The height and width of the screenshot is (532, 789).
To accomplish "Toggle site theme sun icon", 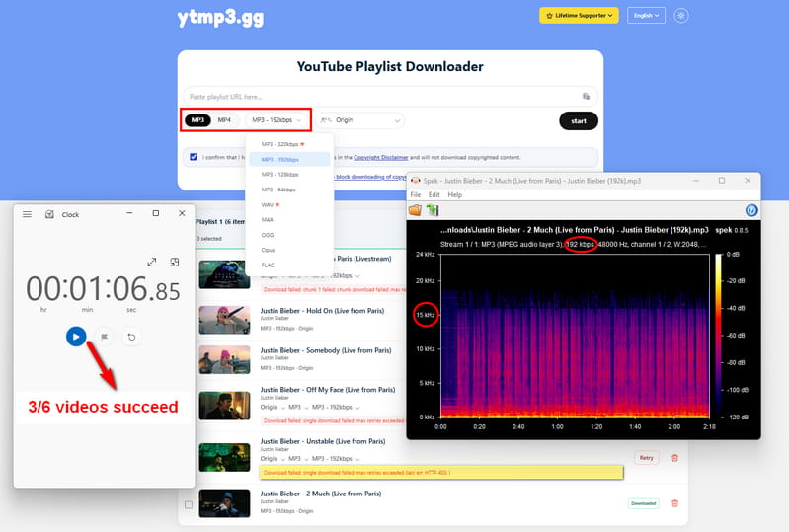I will [x=680, y=16].
